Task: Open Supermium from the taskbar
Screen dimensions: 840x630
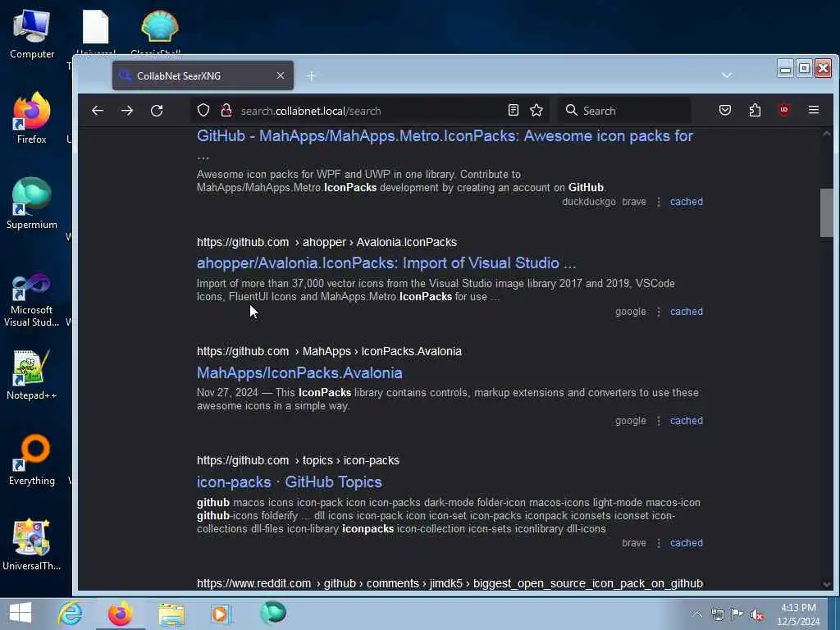Action: click(272, 614)
